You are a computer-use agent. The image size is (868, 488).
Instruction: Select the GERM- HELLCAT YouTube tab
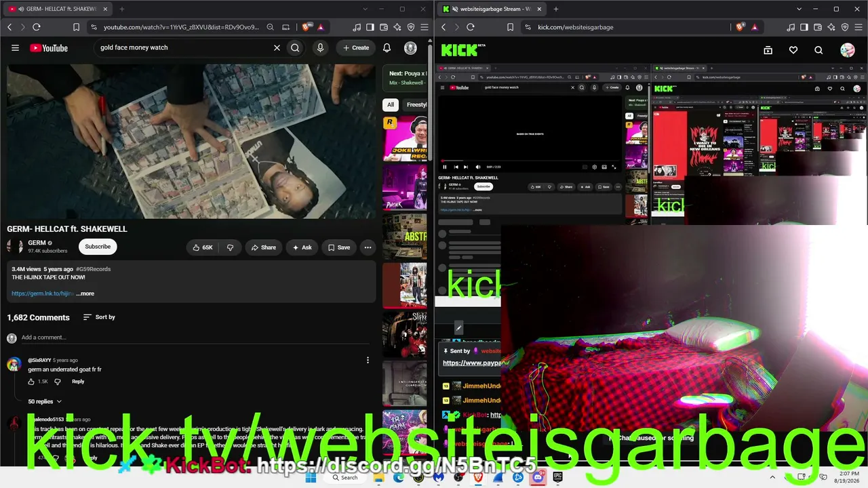tap(57, 9)
